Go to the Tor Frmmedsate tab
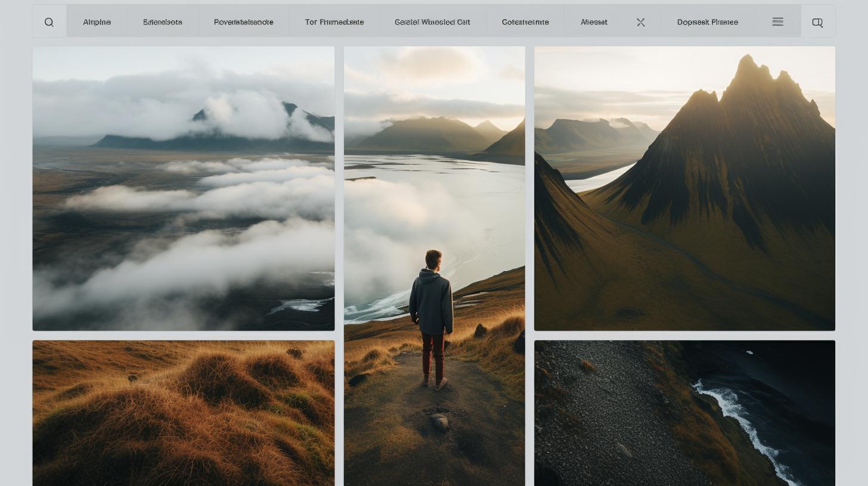Image resolution: width=868 pixels, height=486 pixels. pos(334,22)
